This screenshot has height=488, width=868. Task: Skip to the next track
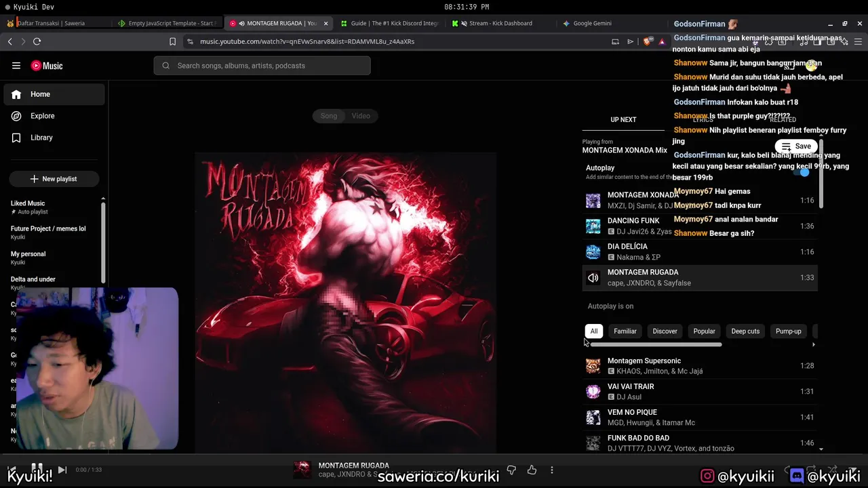[62, 470]
